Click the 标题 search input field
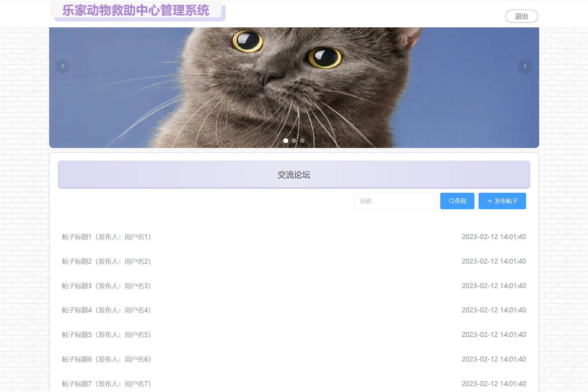588x392 pixels. (394, 201)
